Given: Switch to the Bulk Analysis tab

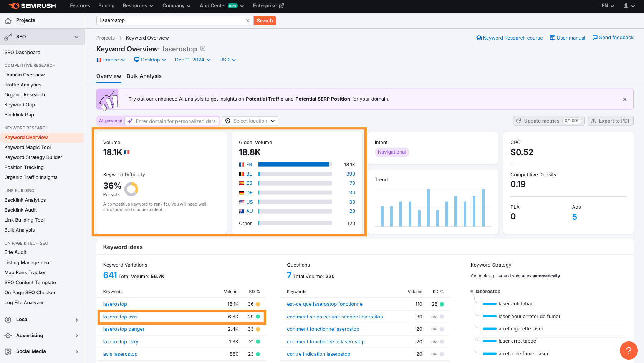Looking at the screenshot, I should 144,76.
